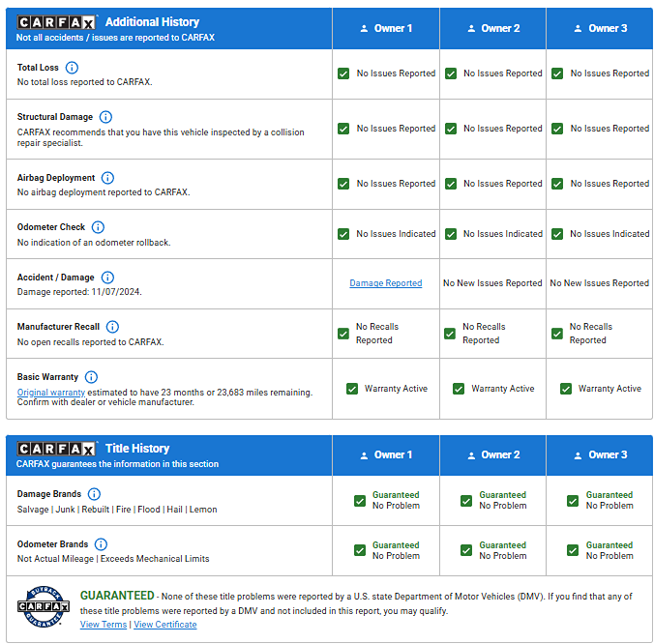Click Owner 3 Damage Brands guaranteed checkmark
Viewport: 654px width, 644px height.
coord(573,500)
